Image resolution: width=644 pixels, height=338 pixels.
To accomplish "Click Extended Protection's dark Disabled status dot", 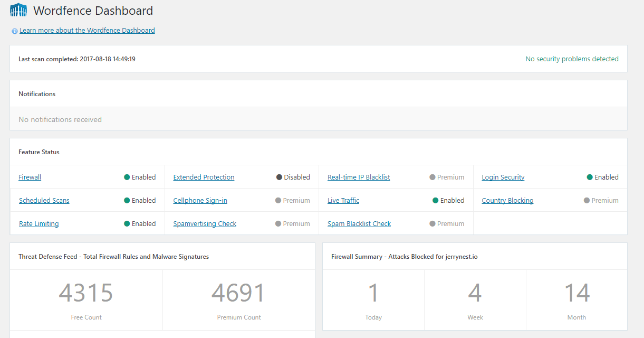I will click(279, 177).
